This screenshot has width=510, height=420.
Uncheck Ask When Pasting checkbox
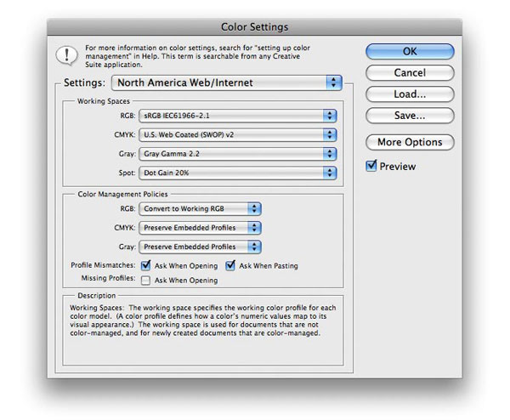point(231,265)
